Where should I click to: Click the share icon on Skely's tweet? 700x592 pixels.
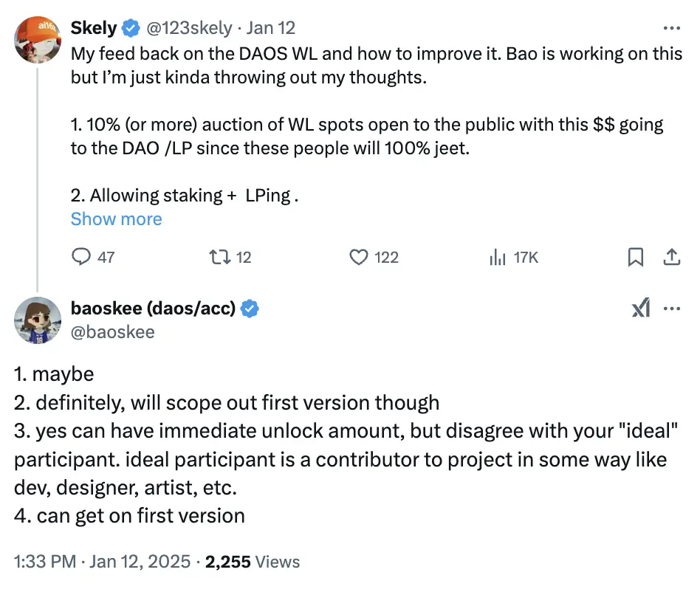pos(672,257)
